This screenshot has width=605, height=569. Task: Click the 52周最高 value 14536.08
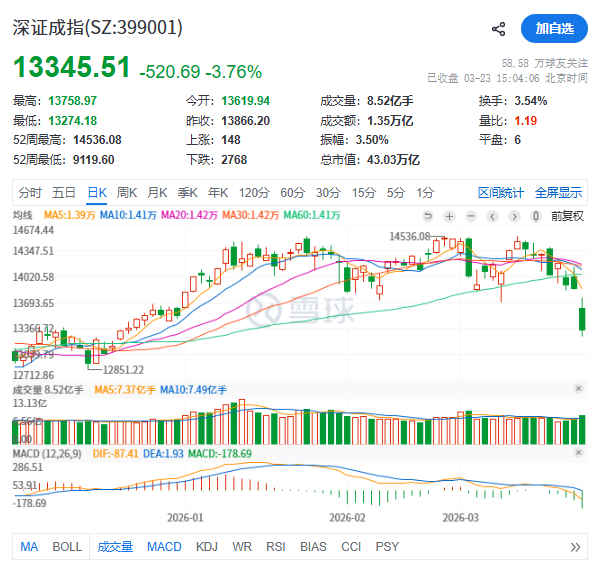click(97, 140)
